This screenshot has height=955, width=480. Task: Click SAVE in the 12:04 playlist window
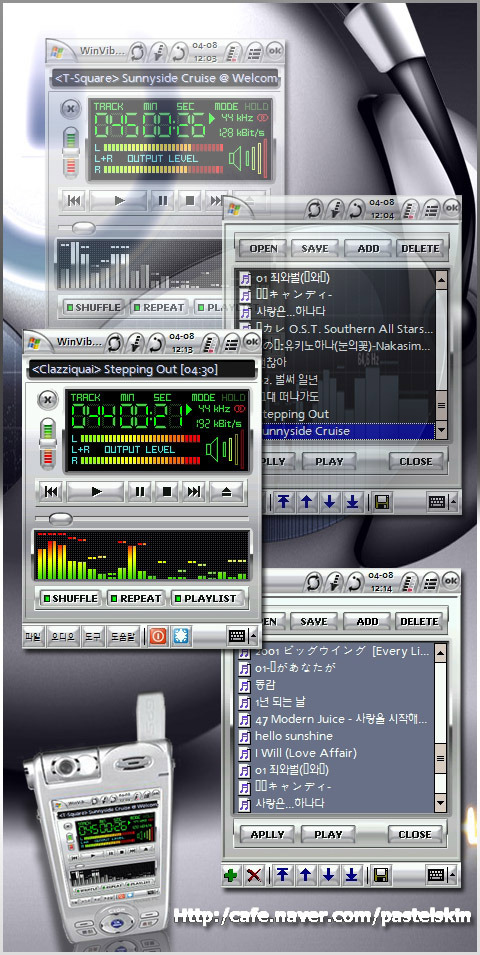coord(314,248)
